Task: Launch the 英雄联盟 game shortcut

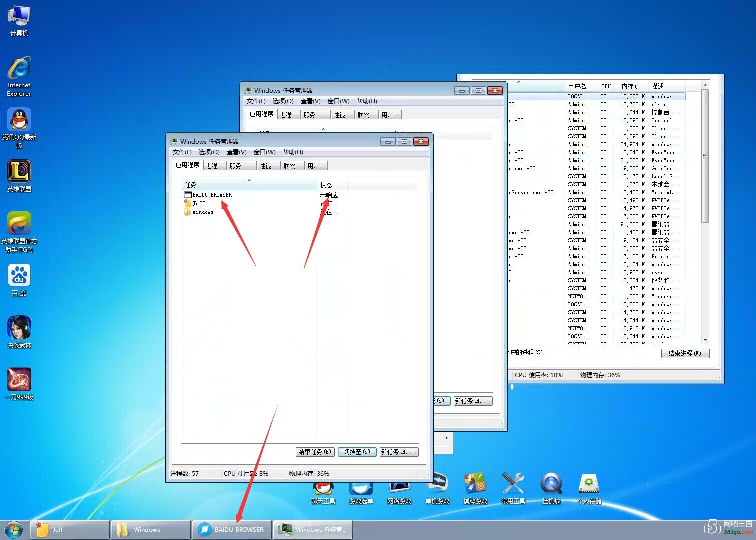Action: [x=19, y=176]
